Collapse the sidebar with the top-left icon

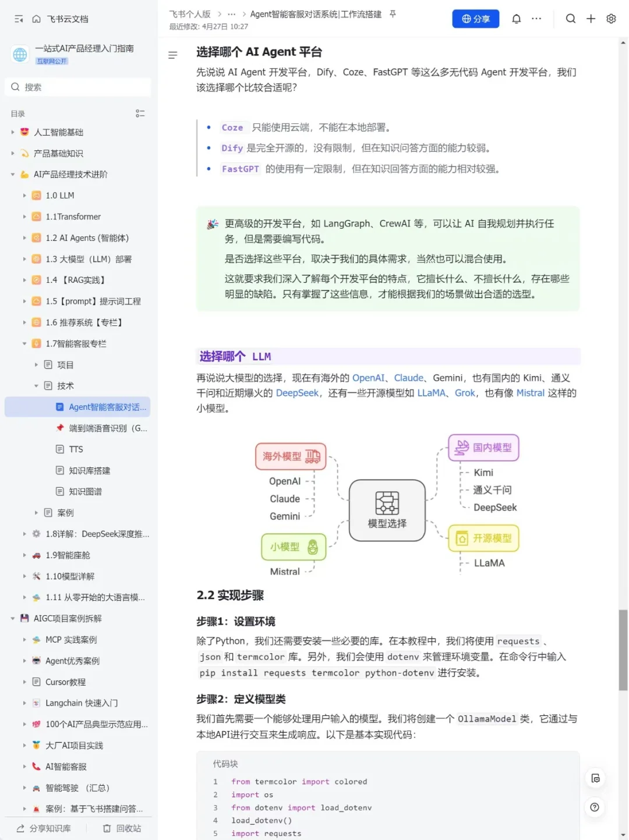(x=19, y=19)
